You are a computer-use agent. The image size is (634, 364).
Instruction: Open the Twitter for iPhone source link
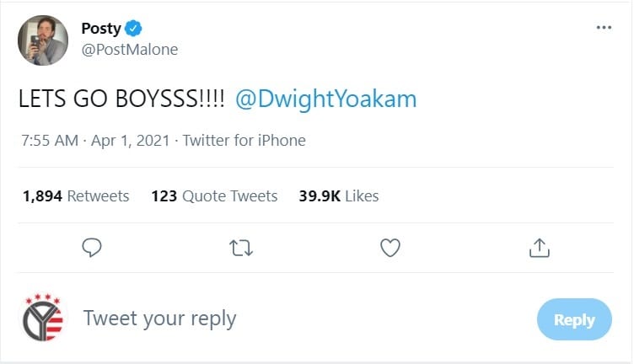244,141
